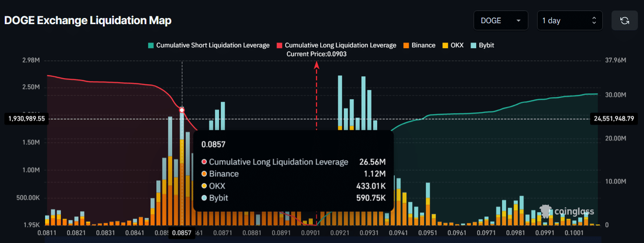Viewport: 644px width, 243px height.
Task: Click the 0.0857 x-axis price label
Action: [182, 233]
